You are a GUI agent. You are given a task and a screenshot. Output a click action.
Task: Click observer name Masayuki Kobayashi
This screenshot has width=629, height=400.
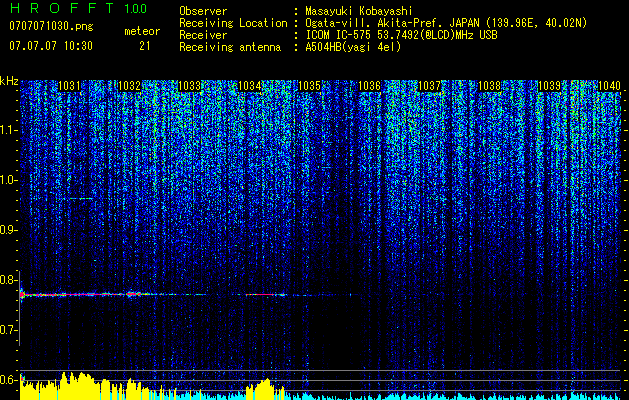tap(359, 12)
